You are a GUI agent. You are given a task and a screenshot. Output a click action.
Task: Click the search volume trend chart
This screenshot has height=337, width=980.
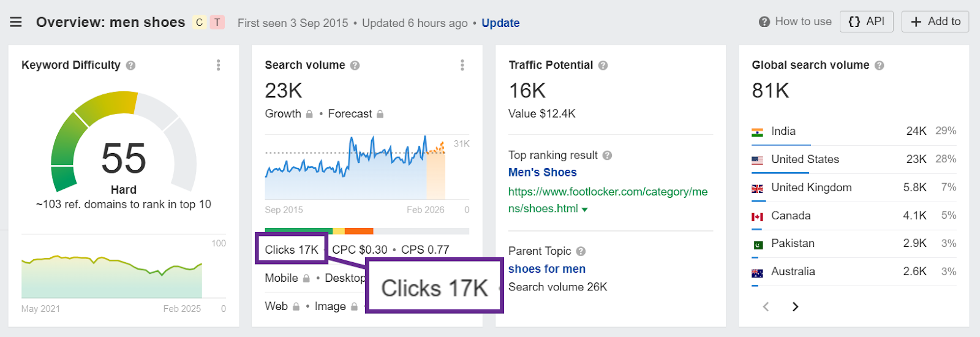tap(367, 167)
